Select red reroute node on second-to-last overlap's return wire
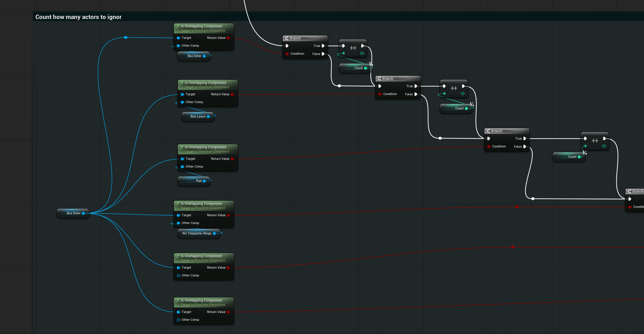Viewport: 644px width, 334px height. coord(513,247)
